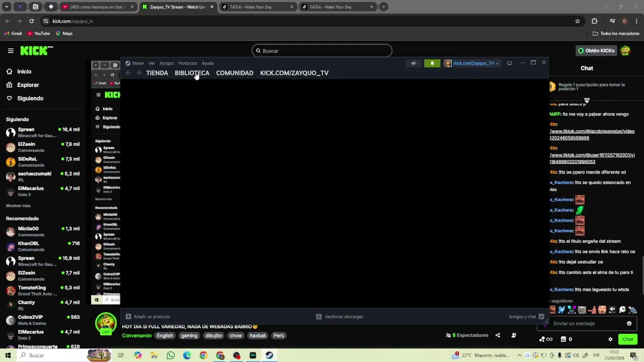Open the Kick shop store icon

coord(563,339)
